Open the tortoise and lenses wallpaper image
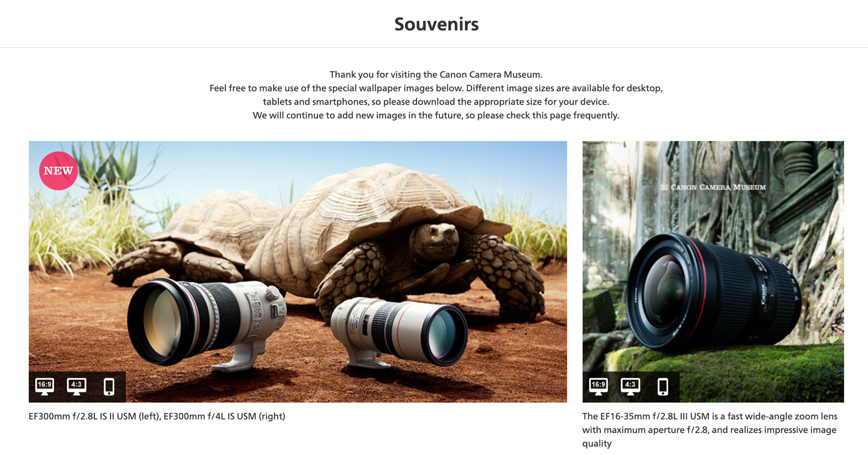The width and height of the screenshot is (868, 455). coord(298,272)
